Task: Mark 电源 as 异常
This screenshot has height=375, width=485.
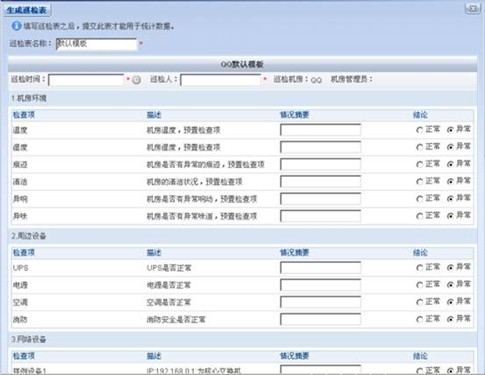Action: tap(450, 285)
